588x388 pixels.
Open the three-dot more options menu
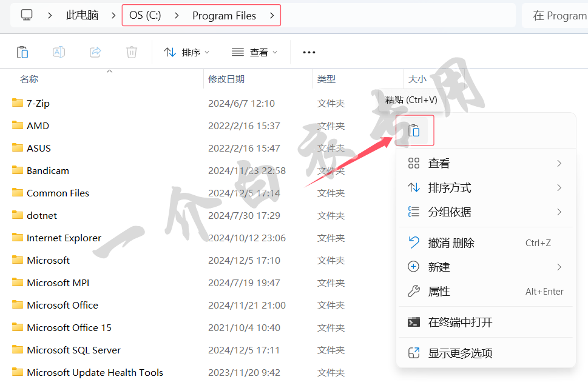[x=309, y=52]
